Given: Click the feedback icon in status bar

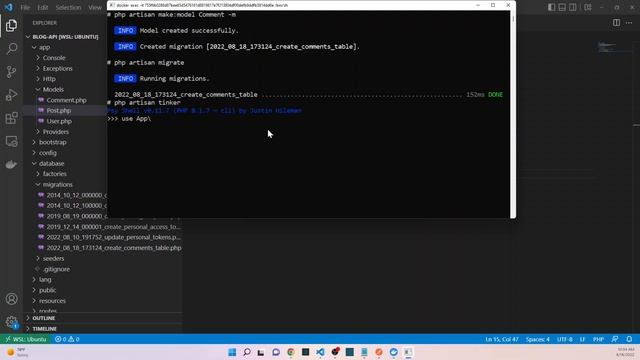Looking at the screenshot, I should coord(615,339).
